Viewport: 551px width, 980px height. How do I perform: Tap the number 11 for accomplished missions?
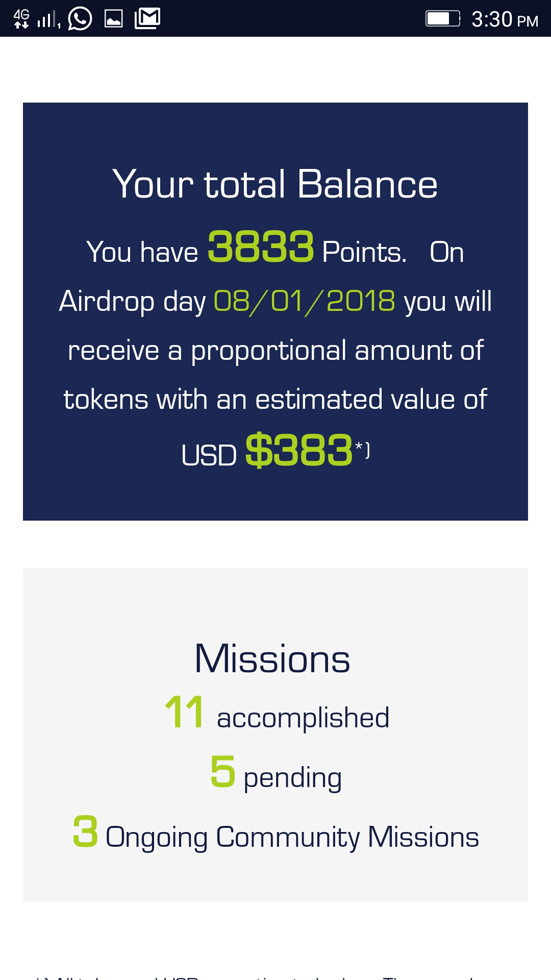pyautogui.click(x=185, y=712)
